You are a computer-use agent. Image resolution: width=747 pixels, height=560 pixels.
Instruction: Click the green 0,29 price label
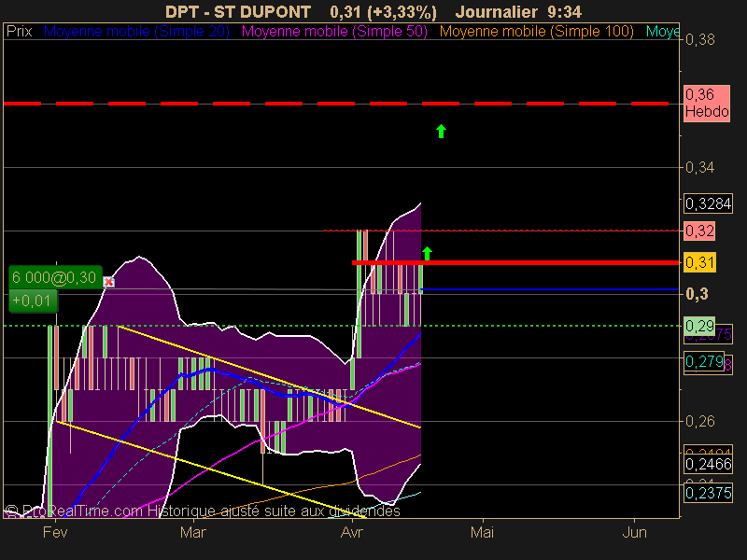[699, 326]
